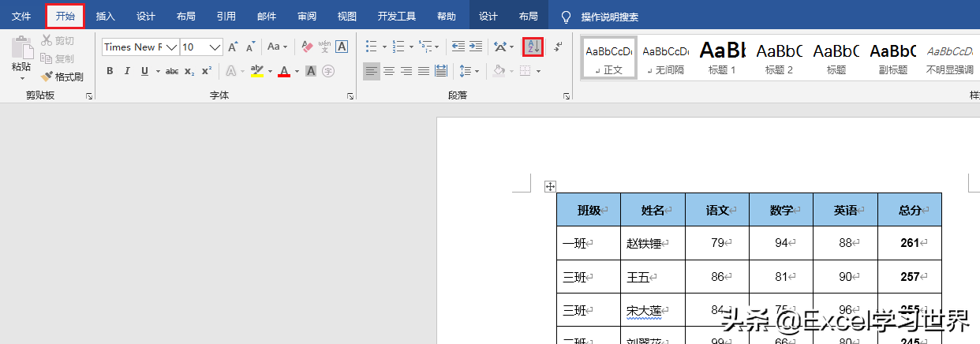This screenshot has width=980, height=344.
Task: Click the Character border icon
Action: point(342,47)
